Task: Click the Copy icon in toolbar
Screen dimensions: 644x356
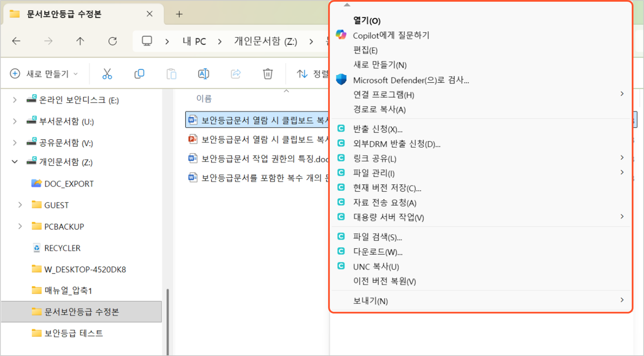Action: click(x=139, y=74)
